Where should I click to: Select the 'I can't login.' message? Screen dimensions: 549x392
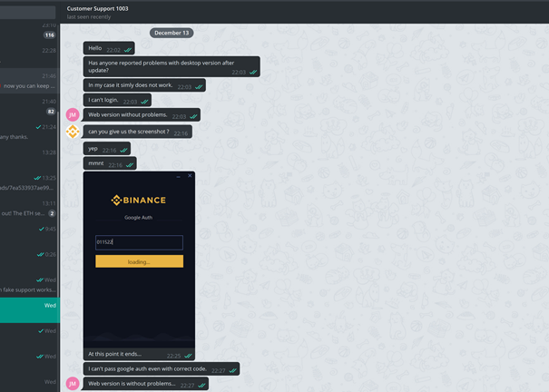coord(117,100)
